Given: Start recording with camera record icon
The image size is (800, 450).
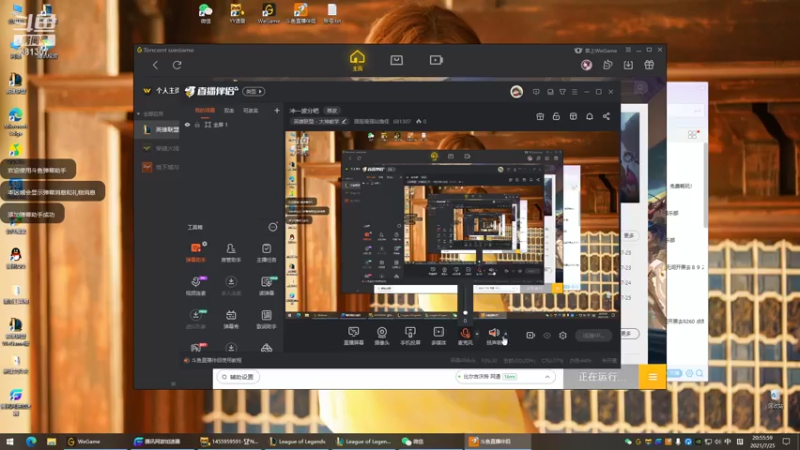Looking at the screenshot, I should click(x=531, y=335).
